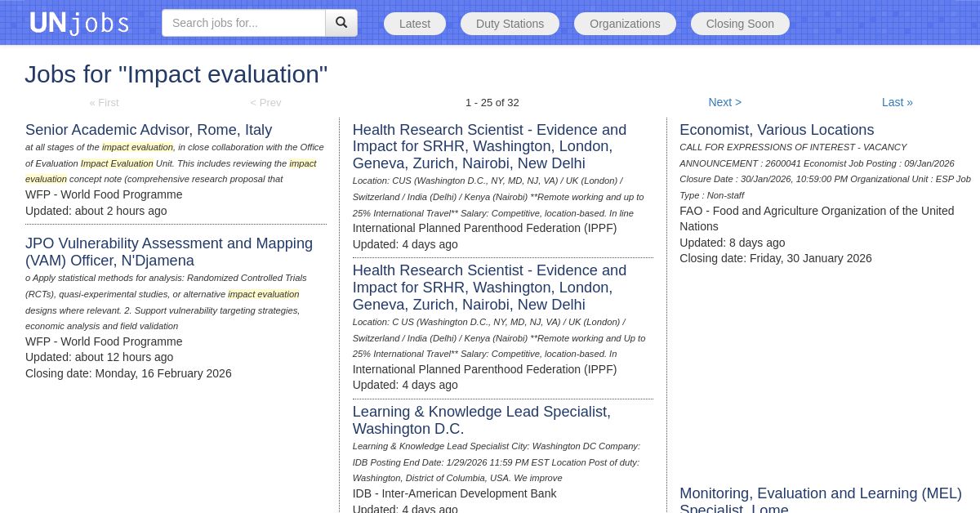Show jobs Closing Soon
This screenshot has height=513, width=980.
(740, 24)
